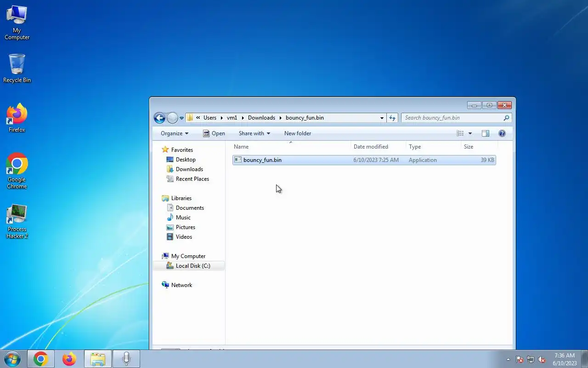The height and width of the screenshot is (368, 588).
Task: Select Local Disk (C:) in navigation pane
Action: [x=189, y=266]
